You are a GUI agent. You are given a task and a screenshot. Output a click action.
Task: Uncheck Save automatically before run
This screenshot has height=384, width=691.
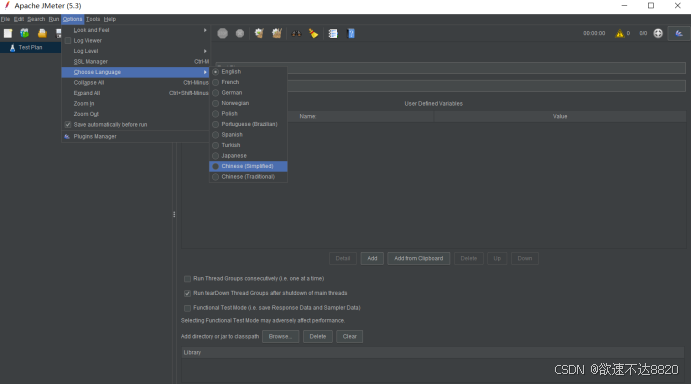(x=68, y=125)
